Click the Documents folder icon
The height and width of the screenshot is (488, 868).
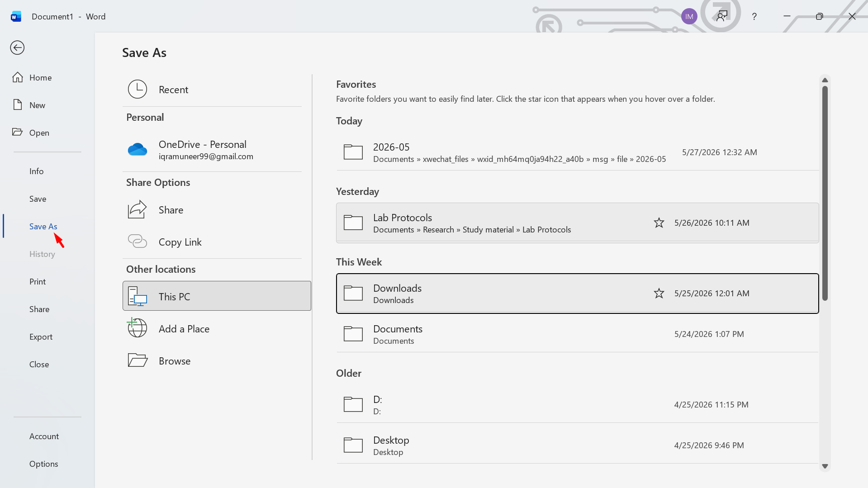point(353,334)
